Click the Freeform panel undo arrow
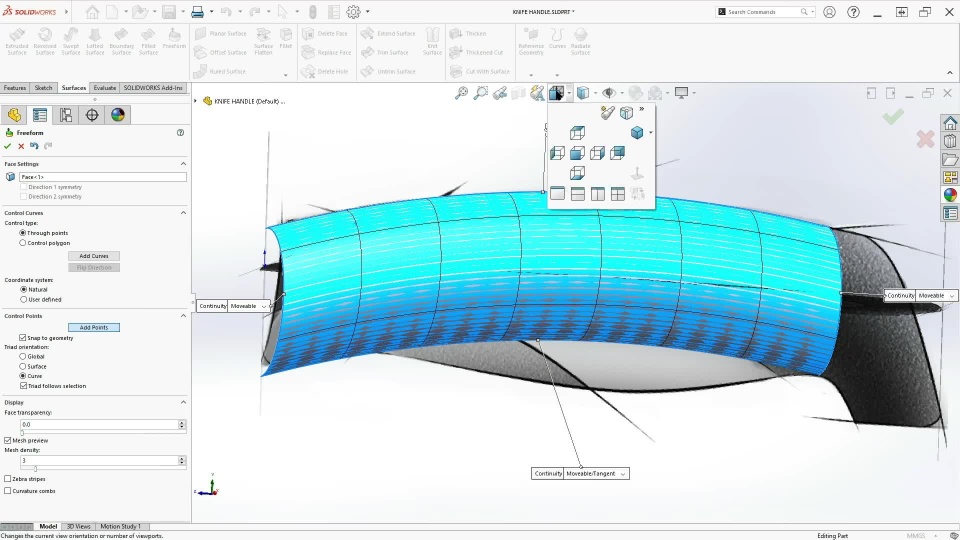This screenshot has width=960, height=540. click(34, 146)
